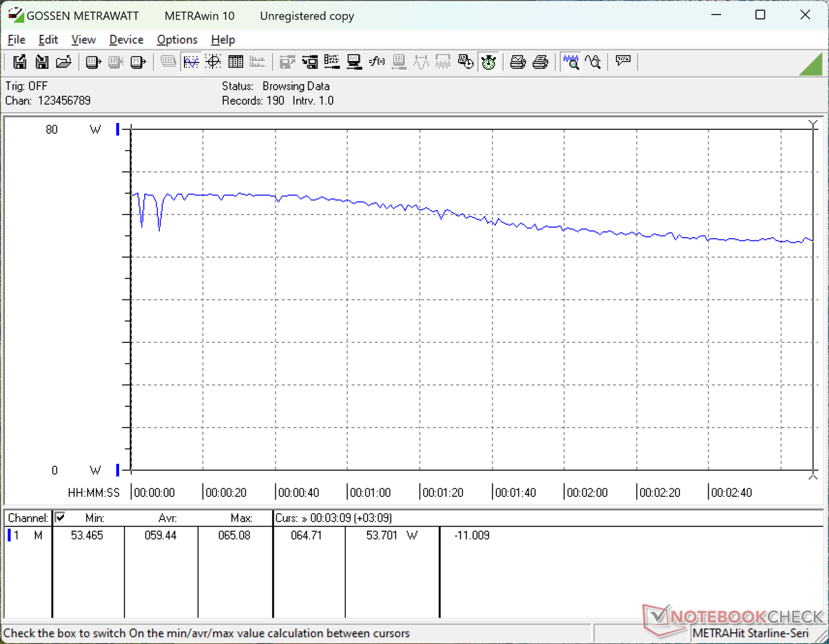Click the alarm clock toolbar icon

488,62
